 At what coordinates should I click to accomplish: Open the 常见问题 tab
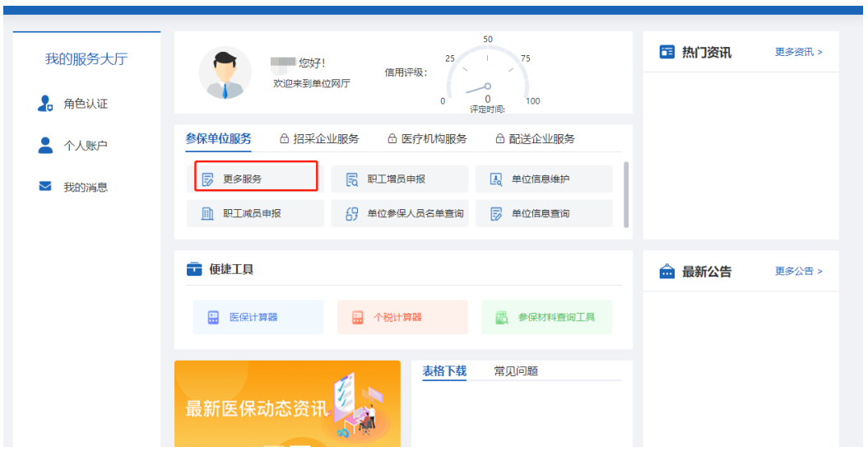pyautogui.click(x=516, y=371)
